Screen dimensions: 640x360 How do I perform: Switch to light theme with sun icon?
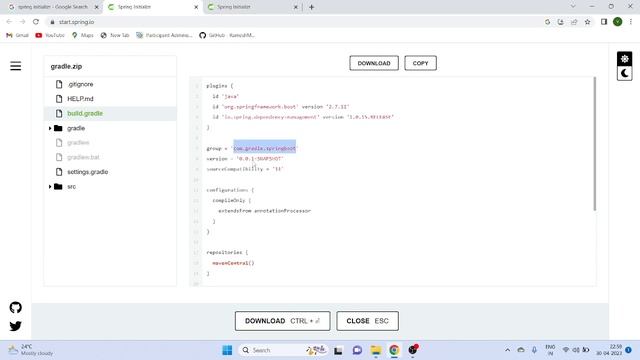click(624, 59)
